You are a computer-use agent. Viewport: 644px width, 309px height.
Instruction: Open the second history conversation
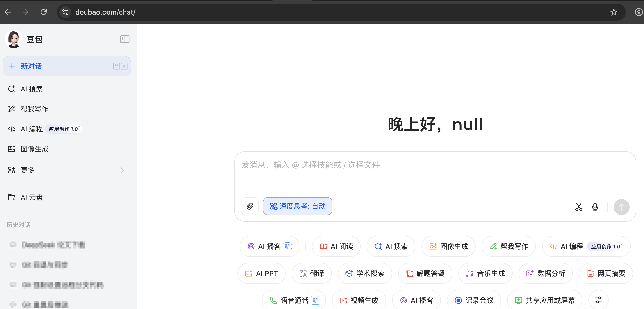click(x=67, y=265)
